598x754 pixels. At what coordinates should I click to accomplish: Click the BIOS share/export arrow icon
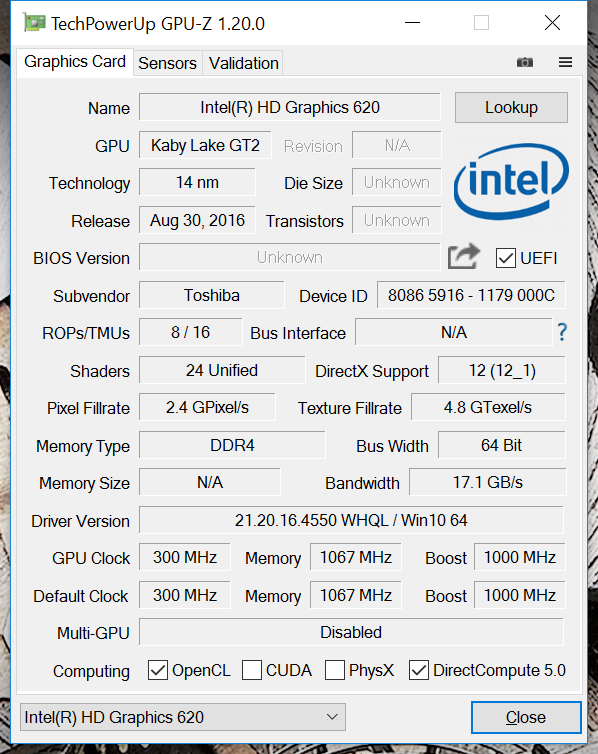463,257
